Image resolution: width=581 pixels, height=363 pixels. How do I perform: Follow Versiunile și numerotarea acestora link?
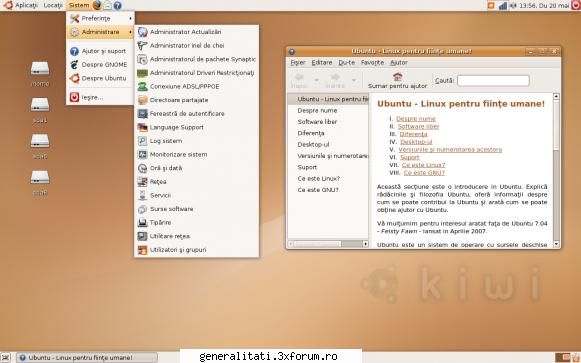pos(450,150)
